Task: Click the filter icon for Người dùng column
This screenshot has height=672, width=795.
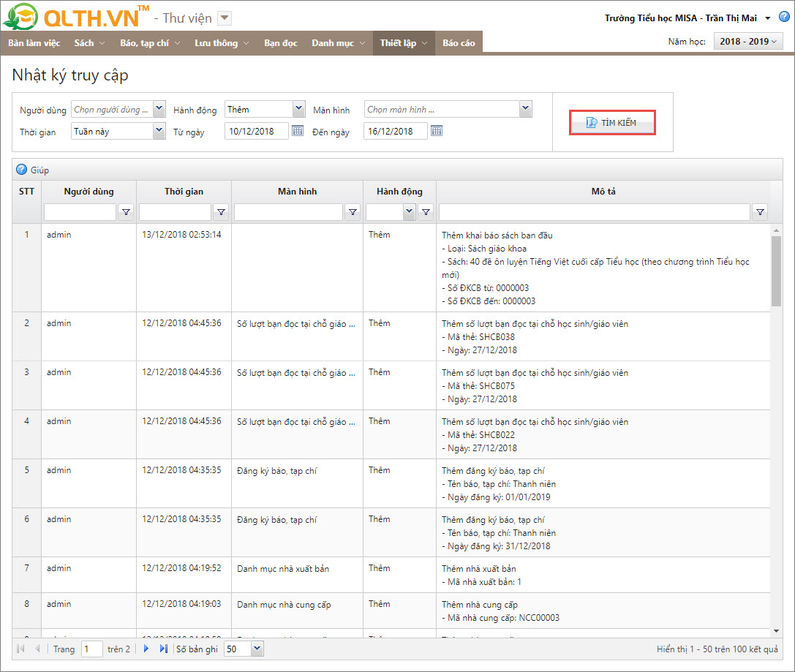Action: coord(126,212)
